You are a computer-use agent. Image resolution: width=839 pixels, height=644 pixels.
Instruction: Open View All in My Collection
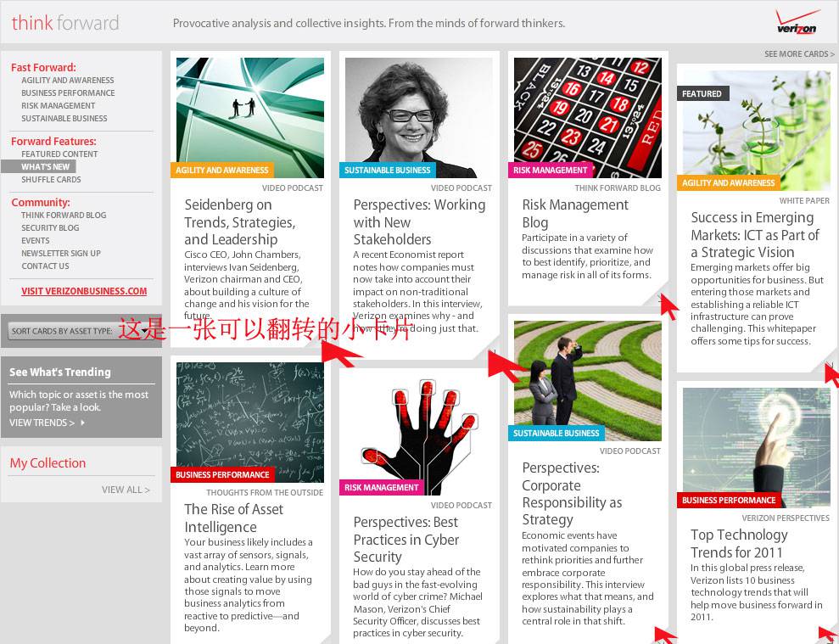[x=126, y=490]
